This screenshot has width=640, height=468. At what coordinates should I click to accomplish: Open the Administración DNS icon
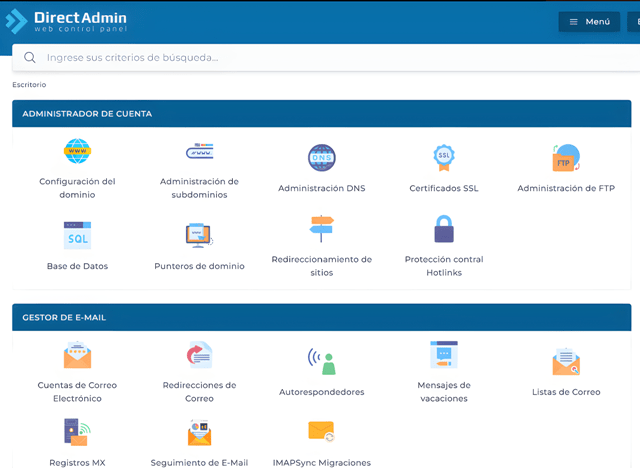pyautogui.click(x=322, y=157)
